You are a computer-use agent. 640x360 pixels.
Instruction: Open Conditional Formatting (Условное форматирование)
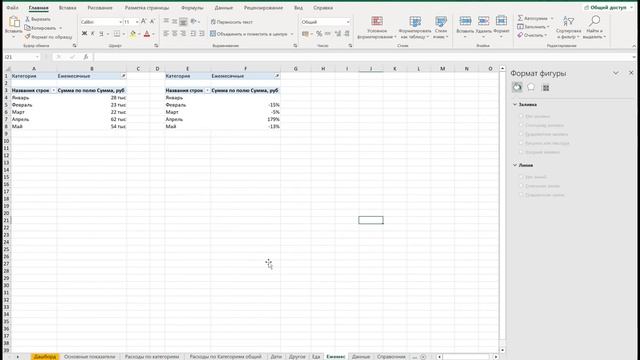377,28
